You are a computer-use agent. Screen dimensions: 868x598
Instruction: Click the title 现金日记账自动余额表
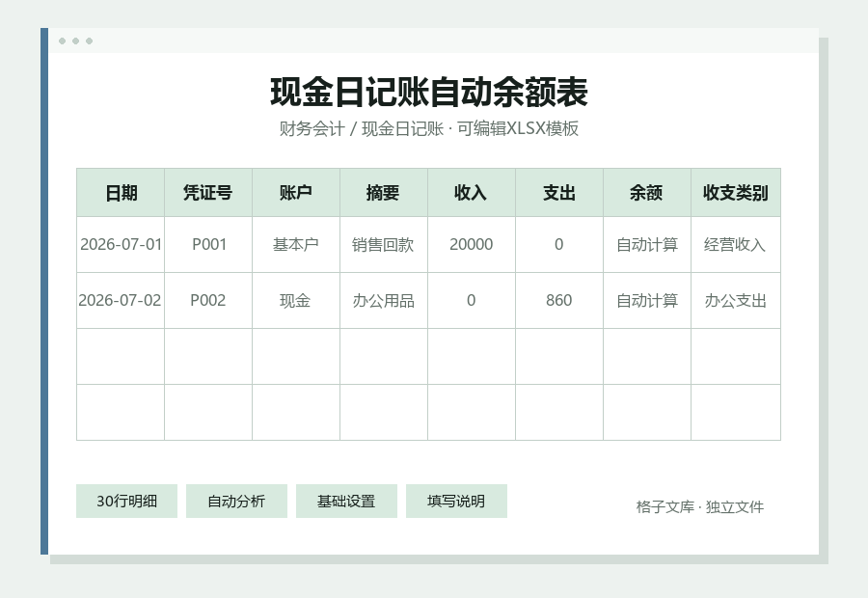pos(429,92)
